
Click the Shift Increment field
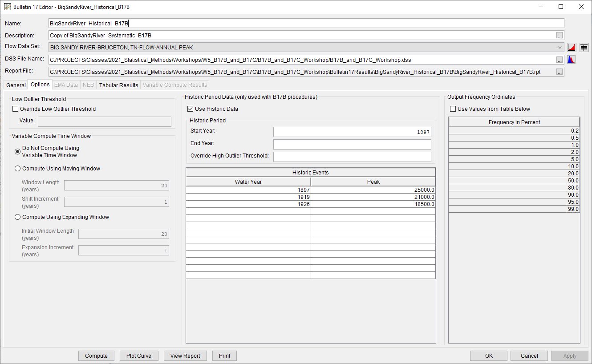tap(117, 202)
